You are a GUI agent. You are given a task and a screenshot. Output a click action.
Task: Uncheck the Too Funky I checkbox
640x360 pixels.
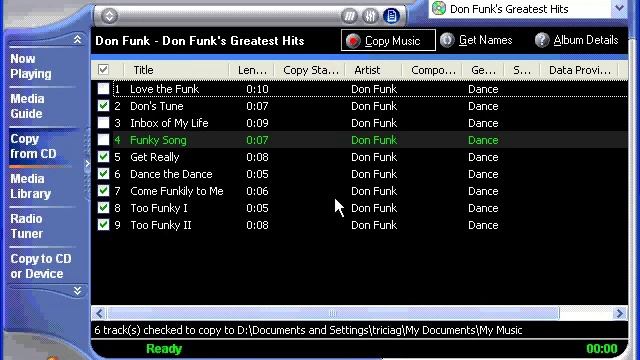(x=103, y=208)
